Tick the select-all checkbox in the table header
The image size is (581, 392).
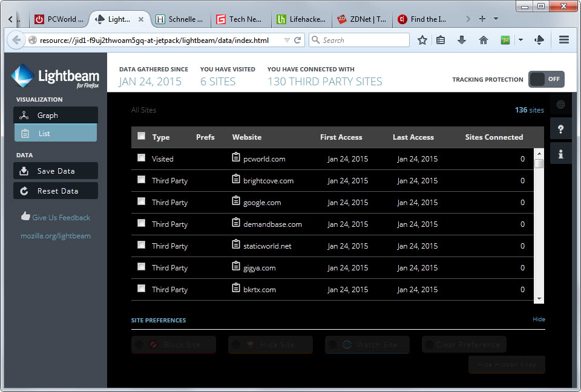click(141, 136)
